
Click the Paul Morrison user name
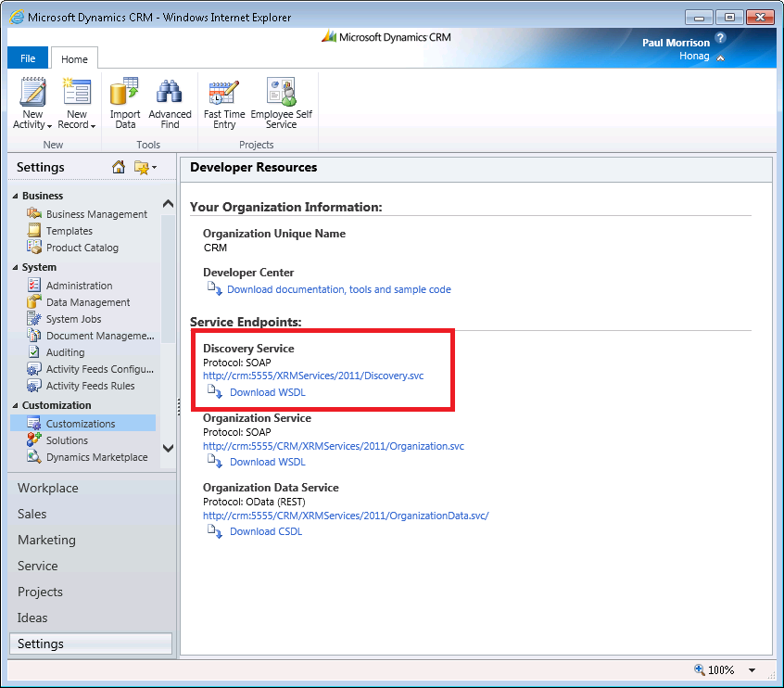tap(676, 43)
